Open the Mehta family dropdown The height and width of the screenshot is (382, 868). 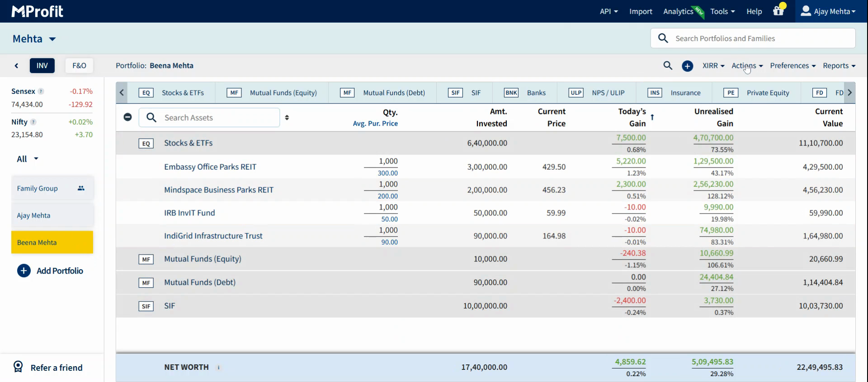(x=34, y=39)
